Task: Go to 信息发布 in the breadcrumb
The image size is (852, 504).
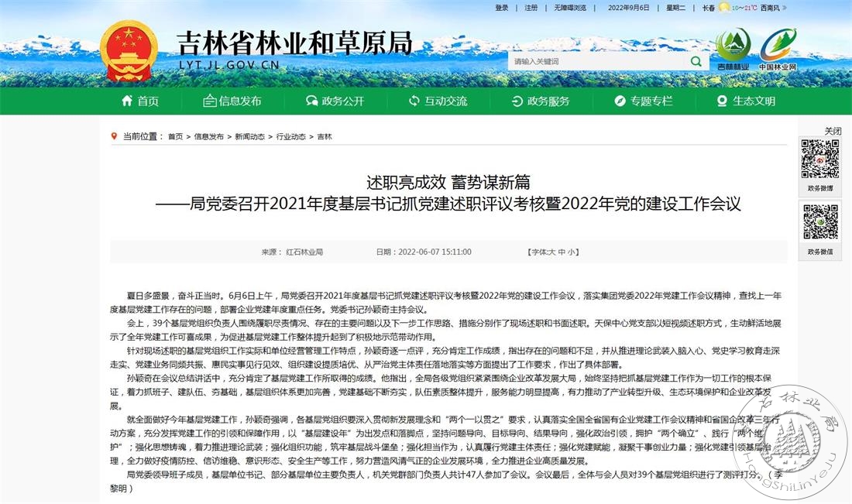Action: pyautogui.click(x=208, y=136)
